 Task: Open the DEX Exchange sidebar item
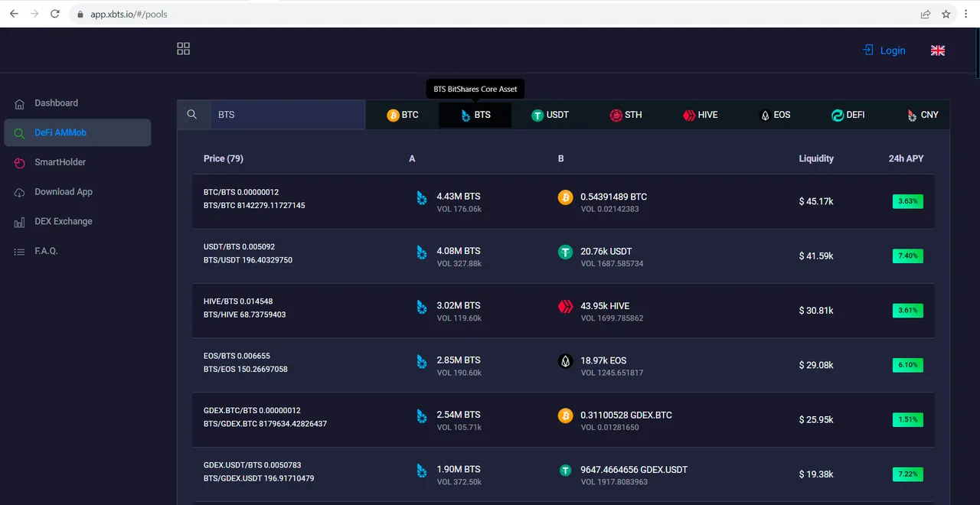tap(77, 222)
